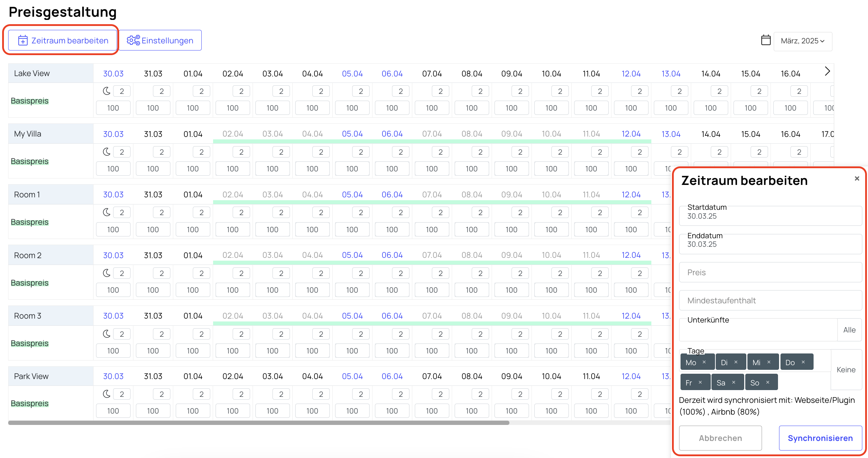The height and width of the screenshot is (458, 868).
Task: Click Basispreis label under Room 2
Action: pos(30,283)
